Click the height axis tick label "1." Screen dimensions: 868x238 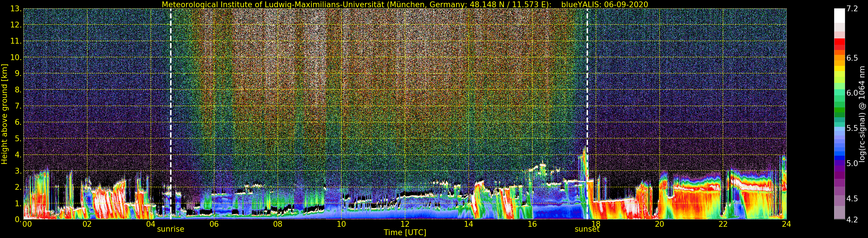pos(18,203)
